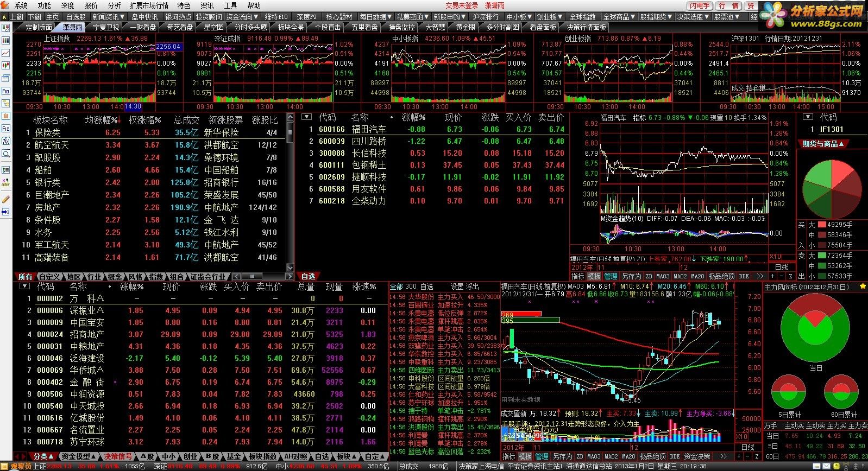The image size is (868, 471).
Task: Open 股指期货 dropdown in toolbar
Action: coord(656,17)
